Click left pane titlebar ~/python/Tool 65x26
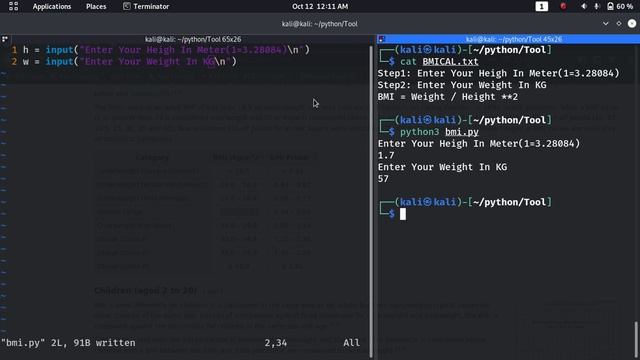This screenshot has height=360, width=640. point(193,39)
